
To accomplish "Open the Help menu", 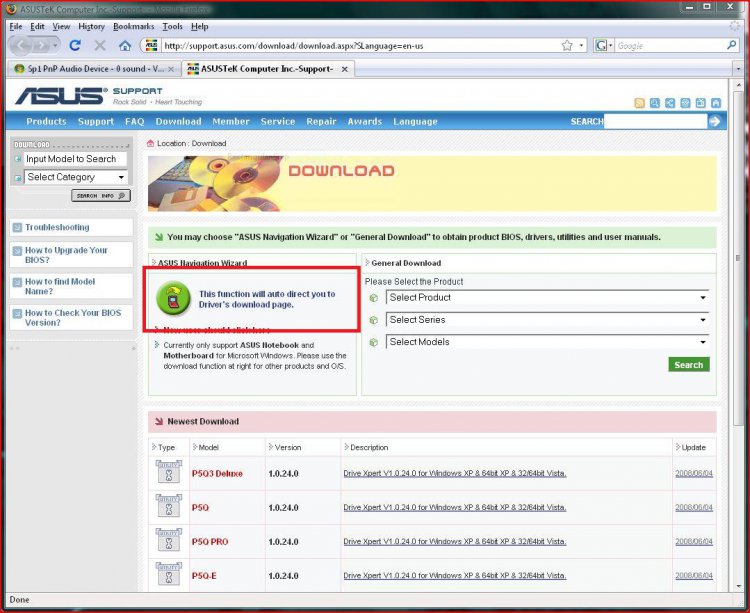I will click(199, 26).
